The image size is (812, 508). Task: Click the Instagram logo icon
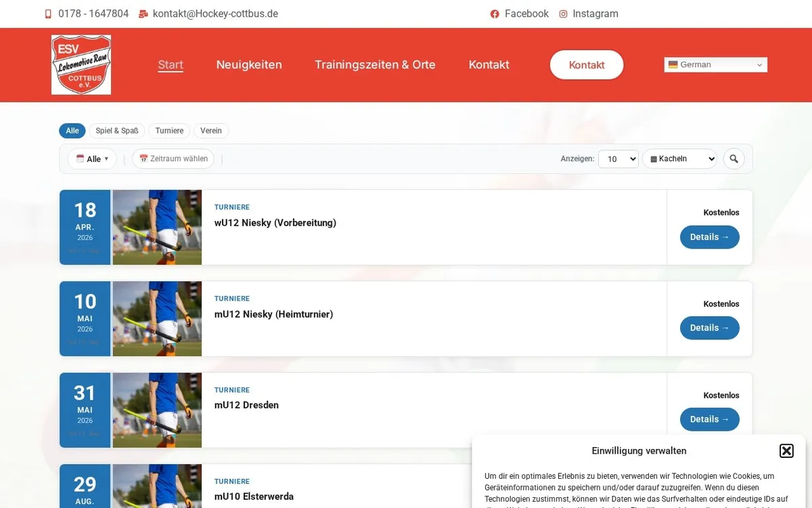tap(563, 14)
